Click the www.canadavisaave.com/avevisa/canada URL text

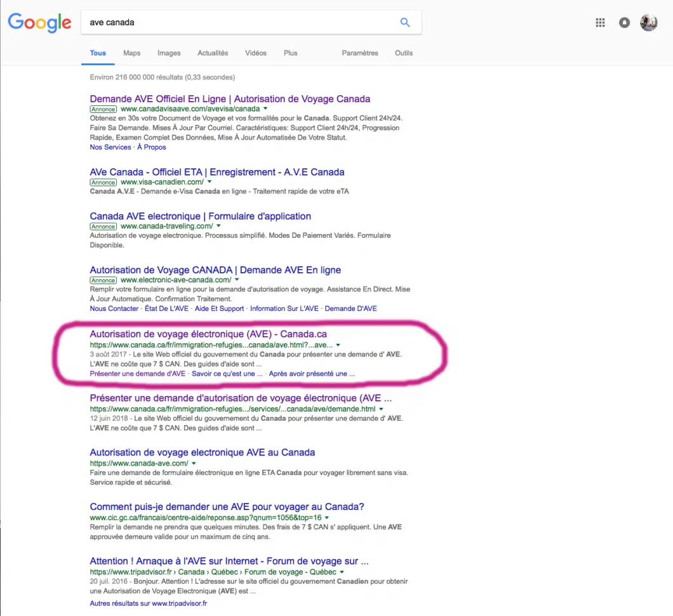[x=190, y=109]
